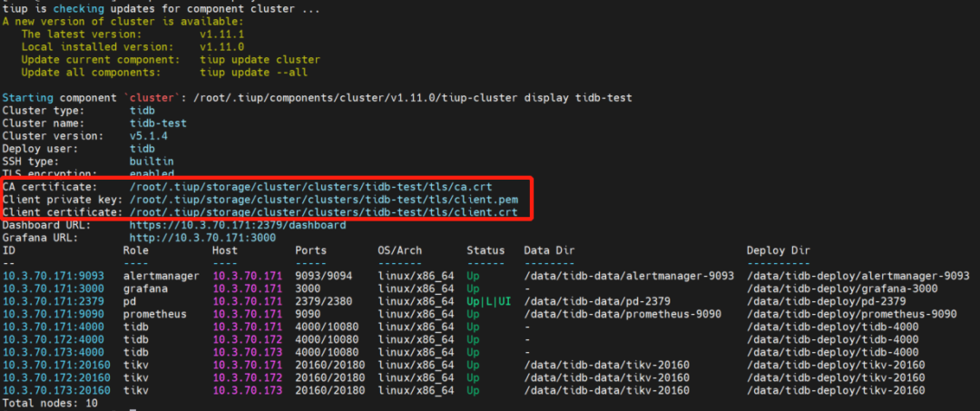980x411 pixels.
Task: Select the command text 'tiup update cluster'
Action: 260,60
